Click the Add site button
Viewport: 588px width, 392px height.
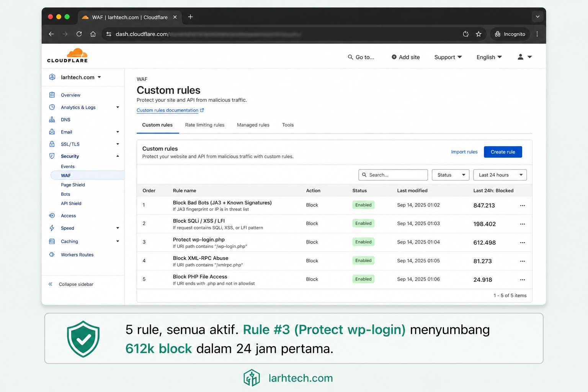click(405, 57)
